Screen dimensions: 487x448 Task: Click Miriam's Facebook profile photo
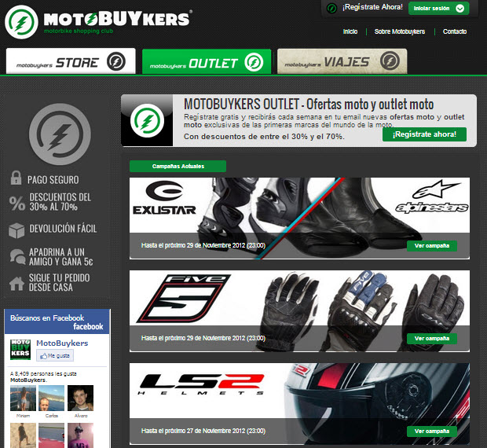click(23, 398)
